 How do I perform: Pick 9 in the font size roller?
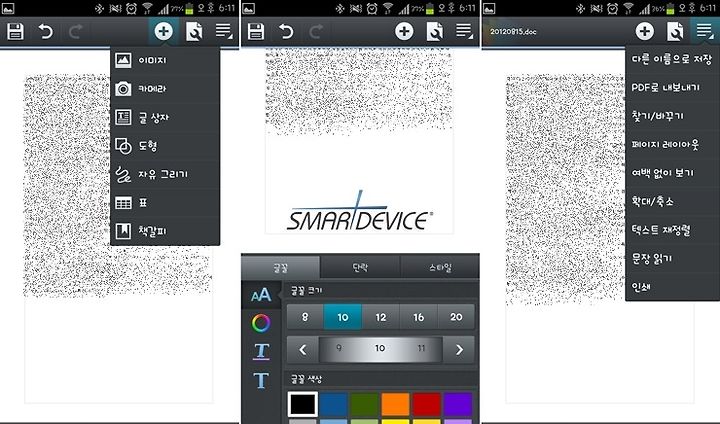pyautogui.click(x=339, y=348)
